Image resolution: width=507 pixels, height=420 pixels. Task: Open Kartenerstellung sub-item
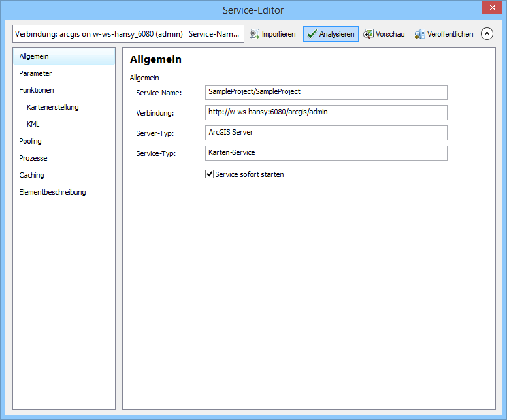click(x=53, y=107)
